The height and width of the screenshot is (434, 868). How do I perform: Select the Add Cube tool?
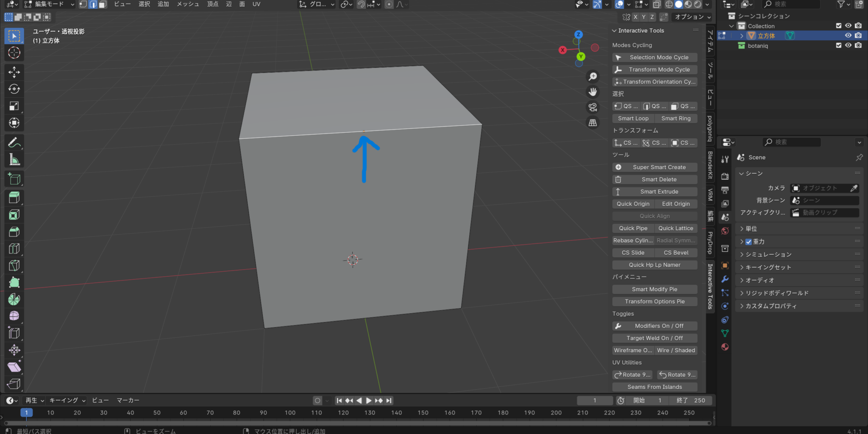pyautogui.click(x=14, y=178)
